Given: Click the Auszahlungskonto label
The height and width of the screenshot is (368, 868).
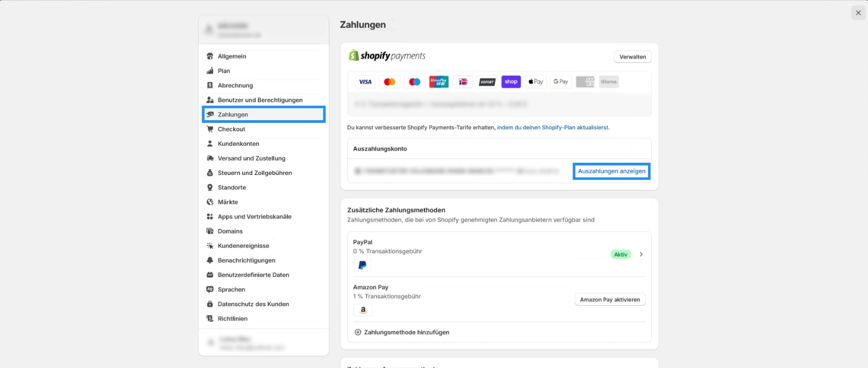Looking at the screenshot, I should [x=380, y=149].
